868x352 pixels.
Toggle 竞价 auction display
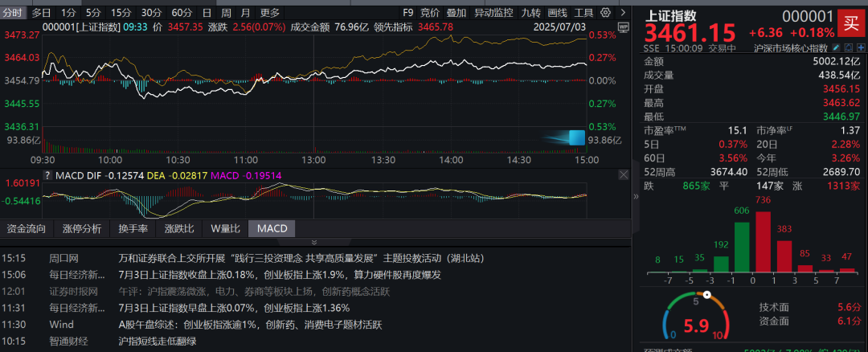tap(430, 13)
